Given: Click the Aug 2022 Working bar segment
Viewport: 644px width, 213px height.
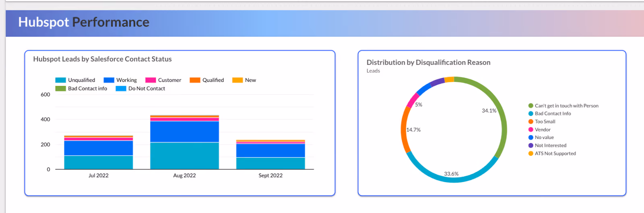Looking at the screenshot, I should pyautogui.click(x=184, y=131).
